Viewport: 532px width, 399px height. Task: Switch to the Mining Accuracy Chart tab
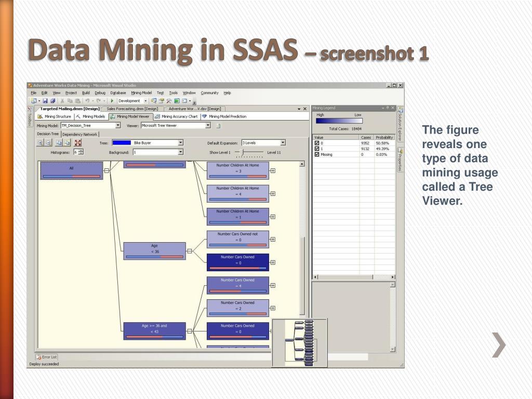tap(177, 116)
